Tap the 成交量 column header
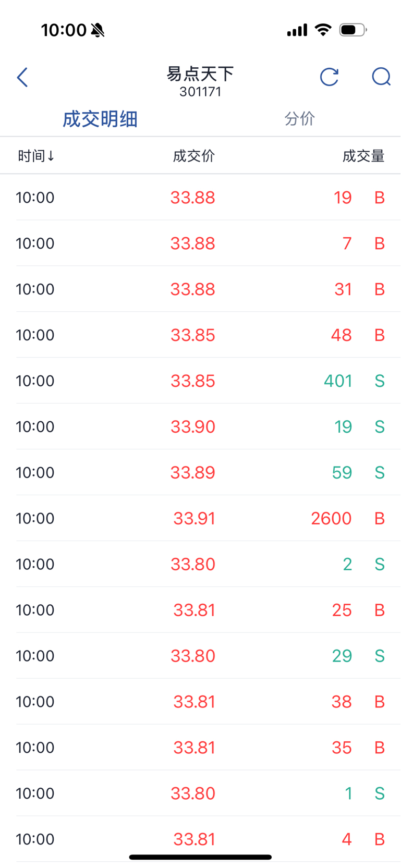This screenshot has width=401, height=868. (x=363, y=156)
